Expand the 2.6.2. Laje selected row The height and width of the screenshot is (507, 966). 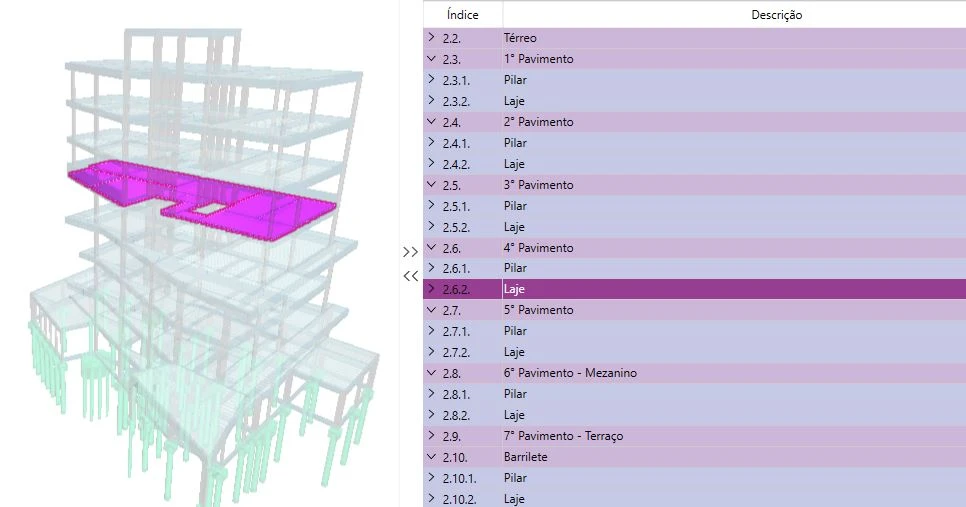[431, 289]
